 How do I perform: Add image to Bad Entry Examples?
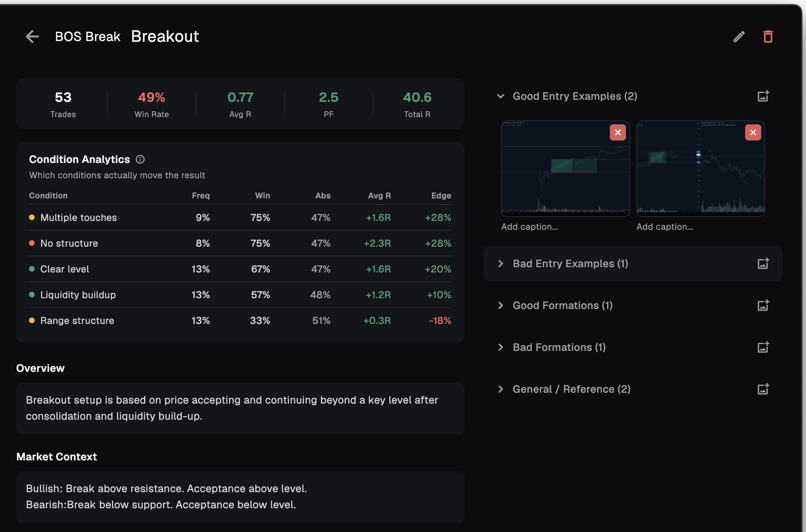(x=763, y=264)
